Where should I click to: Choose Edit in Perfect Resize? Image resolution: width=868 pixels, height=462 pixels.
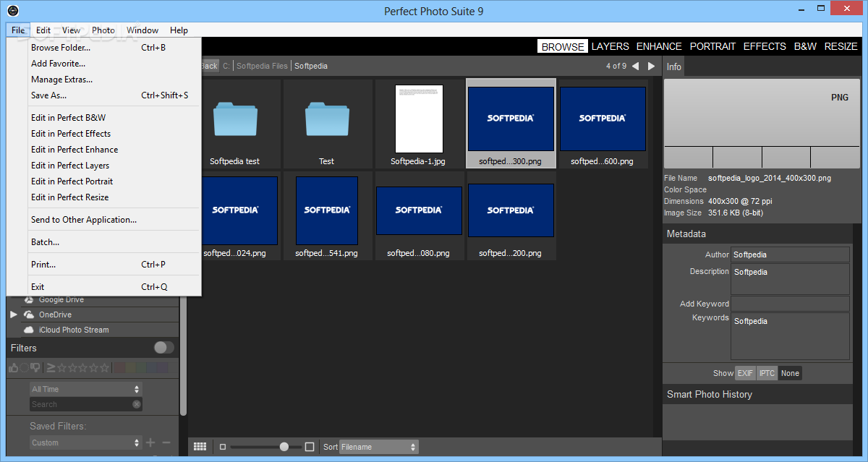(103, 197)
